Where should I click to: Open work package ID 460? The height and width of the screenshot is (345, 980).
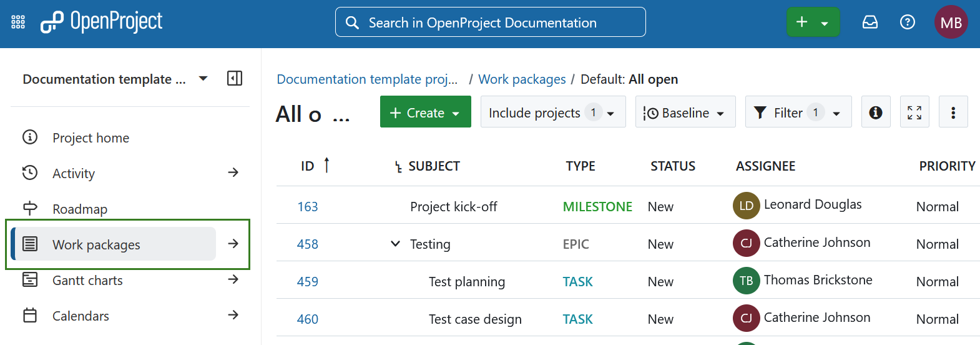[308, 319]
